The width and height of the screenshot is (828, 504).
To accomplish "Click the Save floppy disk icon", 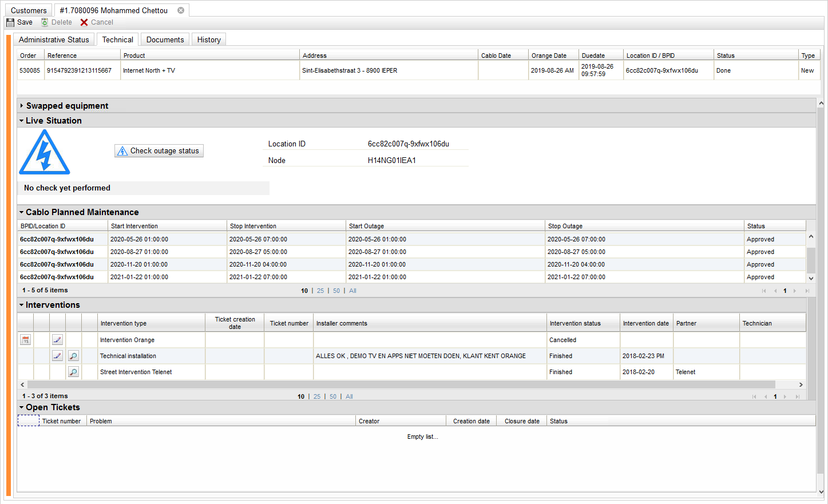I will tap(10, 22).
